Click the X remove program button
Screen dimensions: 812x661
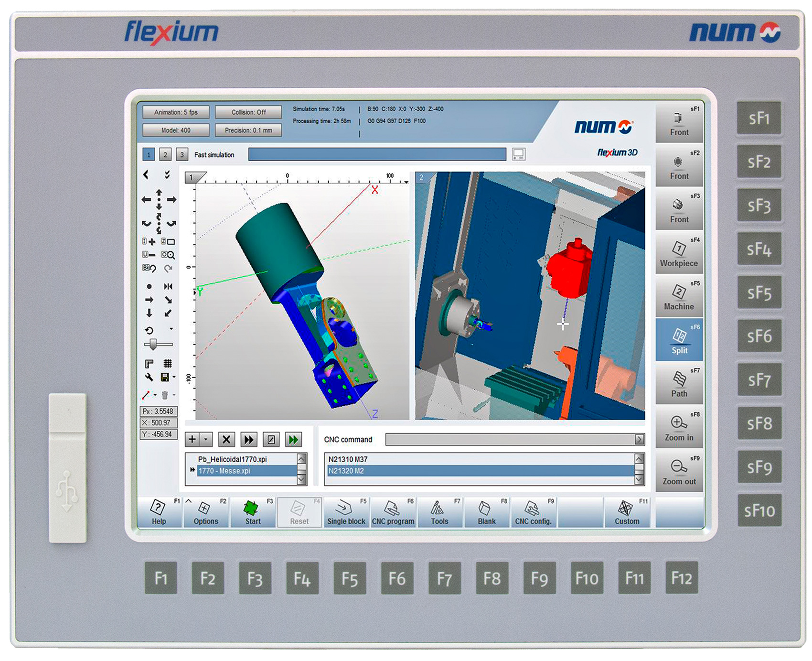[x=226, y=439]
